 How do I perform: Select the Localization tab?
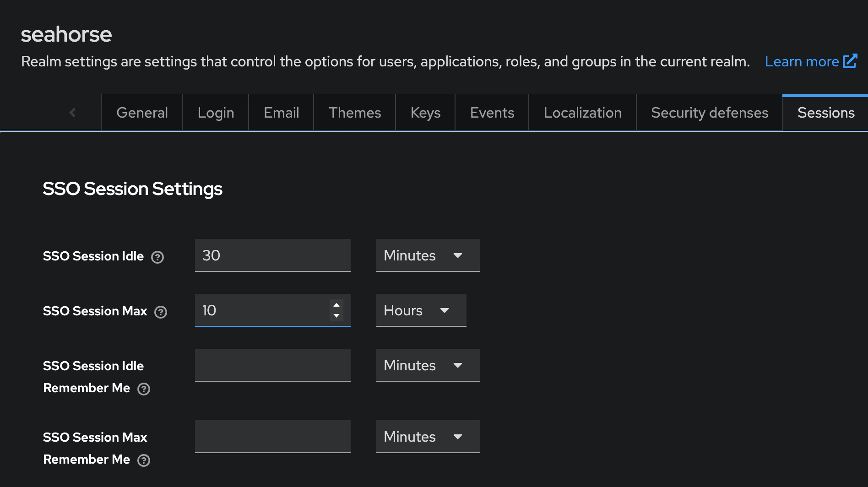582,113
